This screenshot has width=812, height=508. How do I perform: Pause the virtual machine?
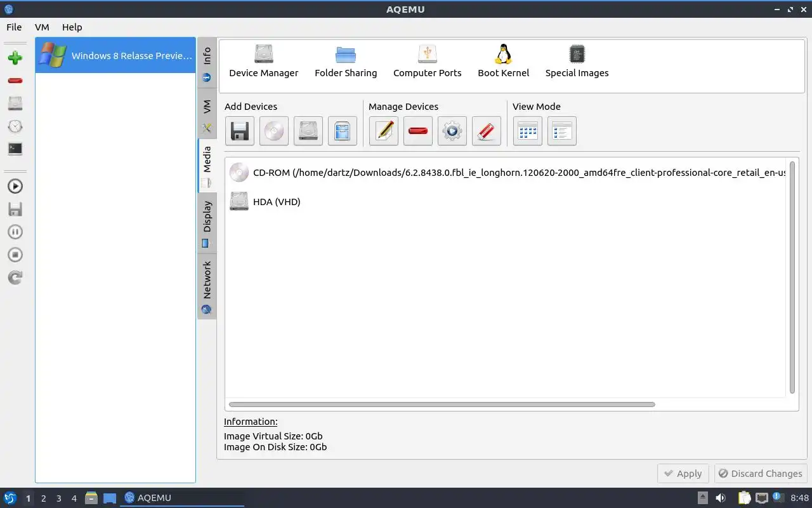pos(15,232)
